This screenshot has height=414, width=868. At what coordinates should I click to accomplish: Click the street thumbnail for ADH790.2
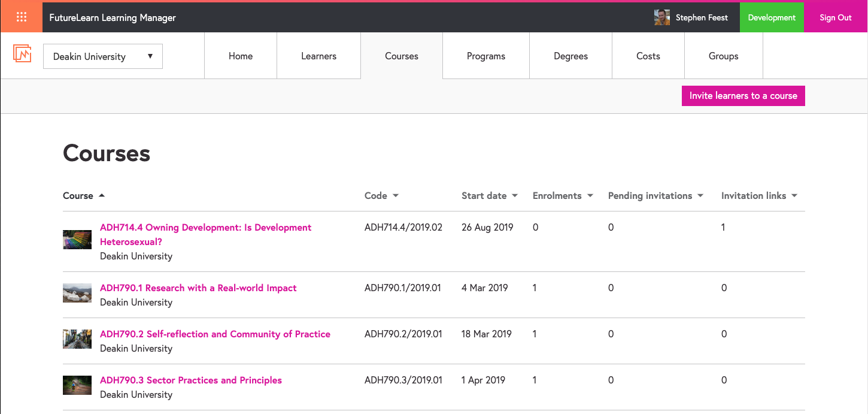pyautogui.click(x=77, y=339)
